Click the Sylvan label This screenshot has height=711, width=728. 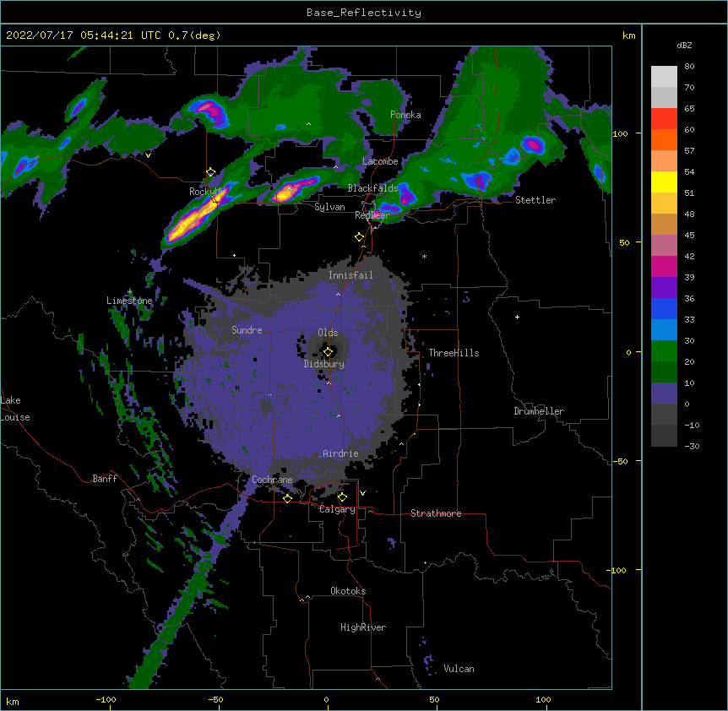[x=329, y=207]
